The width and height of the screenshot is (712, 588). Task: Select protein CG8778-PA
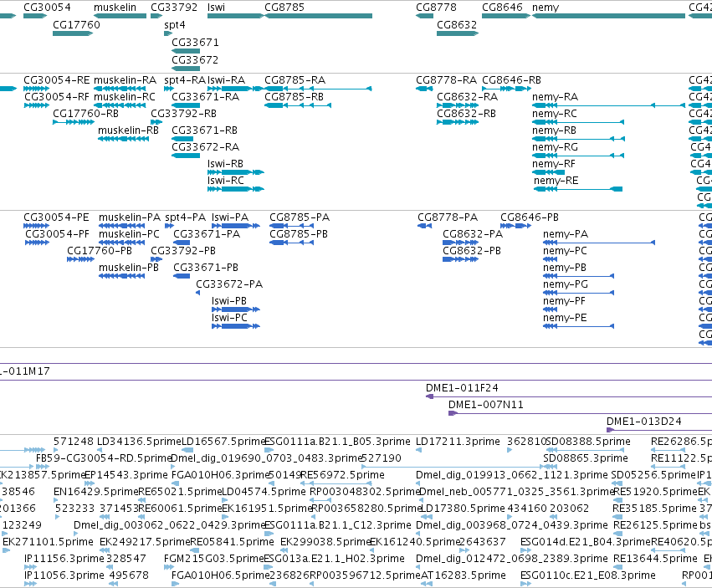point(424,226)
